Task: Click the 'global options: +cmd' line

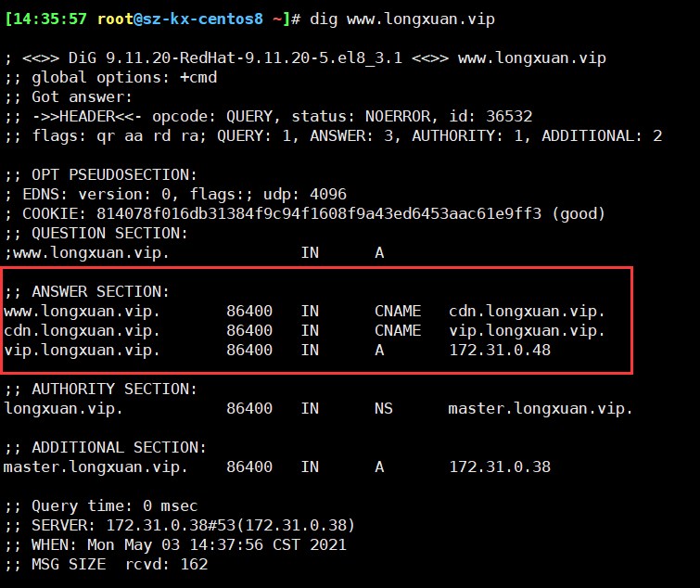Action: click(110, 78)
